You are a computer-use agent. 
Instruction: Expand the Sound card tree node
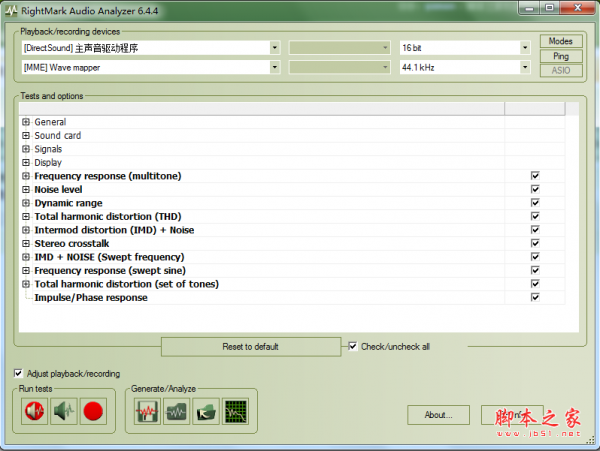click(26, 135)
